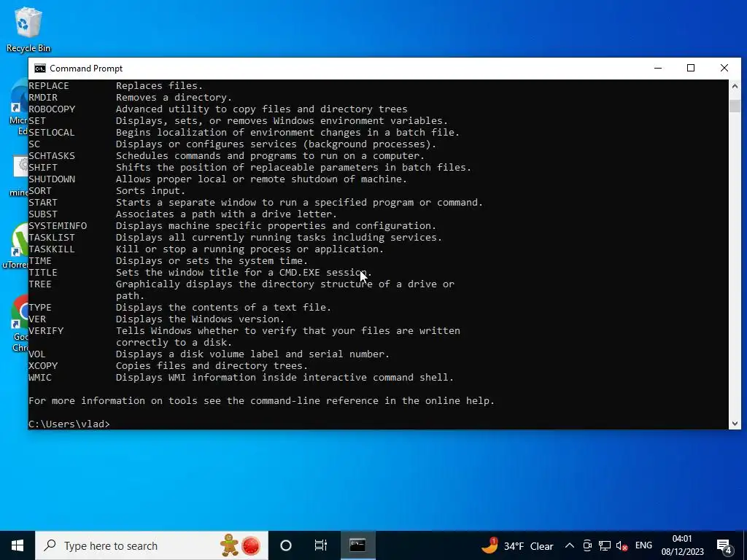Minimize the Command Prompt window

[658, 68]
